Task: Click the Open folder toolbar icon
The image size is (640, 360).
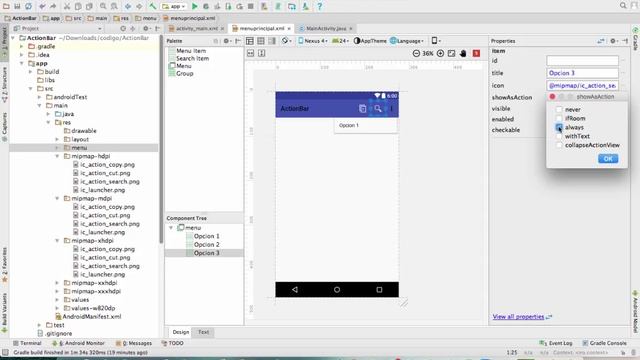Action: [x=6, y=6]
